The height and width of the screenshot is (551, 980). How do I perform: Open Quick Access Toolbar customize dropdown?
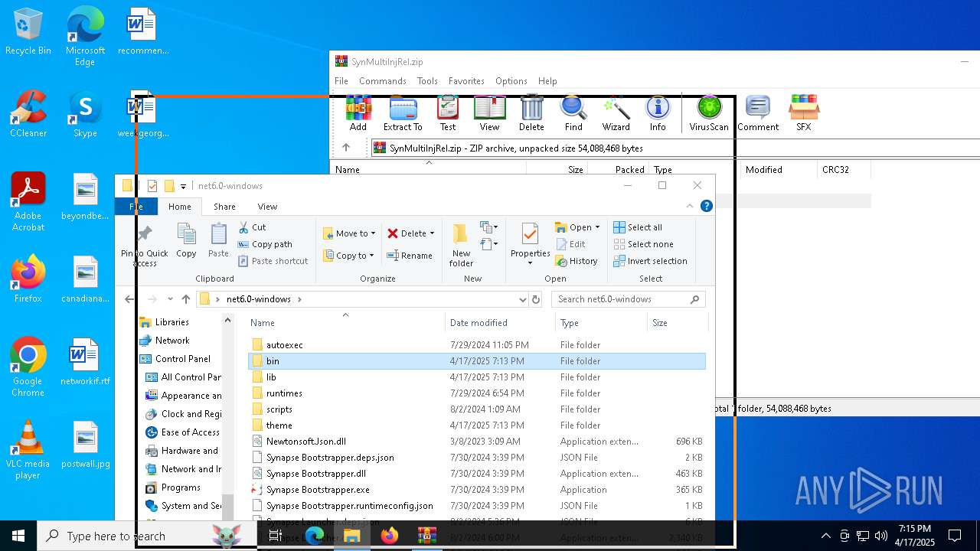(x=183, y=186)
